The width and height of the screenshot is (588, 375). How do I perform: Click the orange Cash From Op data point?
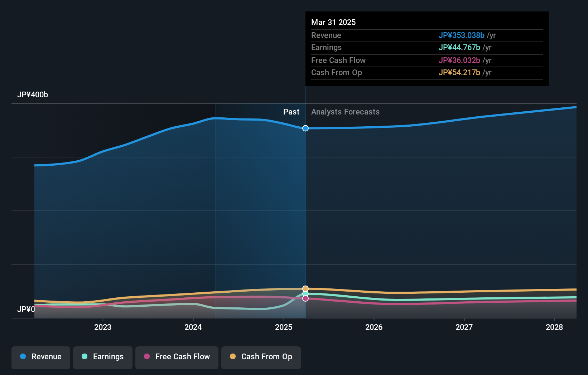tap(305, 289)
